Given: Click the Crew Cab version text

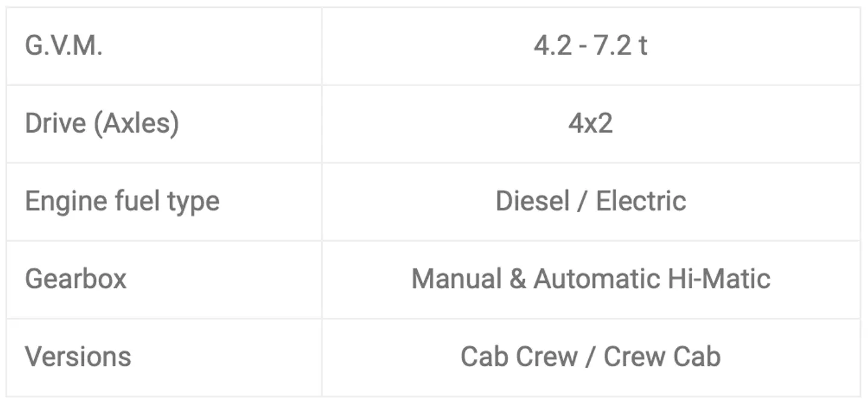Looking at the screenshot, I should [662, 356].
